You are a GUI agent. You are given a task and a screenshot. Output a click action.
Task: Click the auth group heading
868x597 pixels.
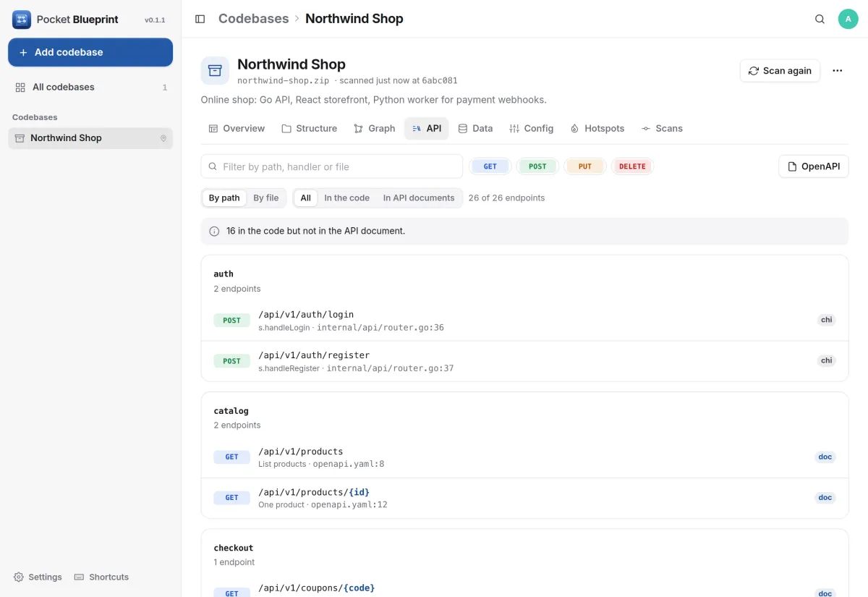point(224,274)
